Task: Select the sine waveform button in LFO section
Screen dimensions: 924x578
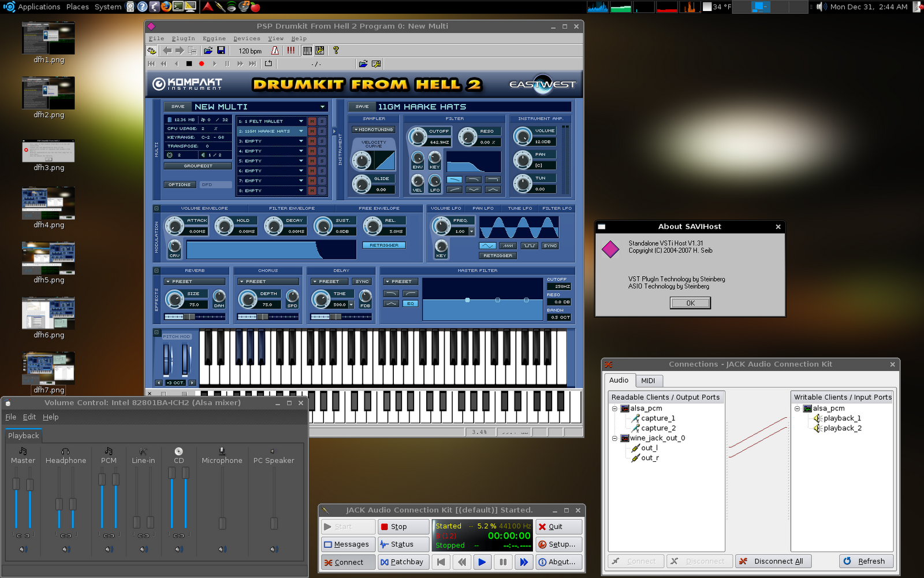Action: pos(488,246)
